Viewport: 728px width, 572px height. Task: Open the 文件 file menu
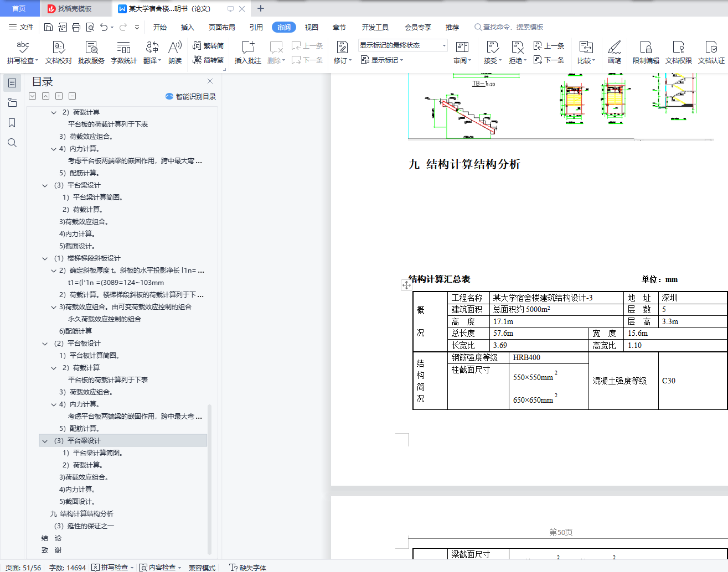(21, 27)
